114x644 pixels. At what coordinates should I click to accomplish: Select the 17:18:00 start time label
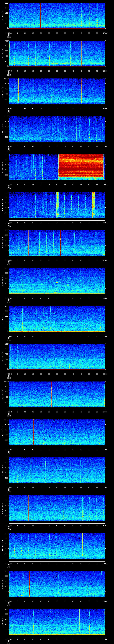coord(9,109)
